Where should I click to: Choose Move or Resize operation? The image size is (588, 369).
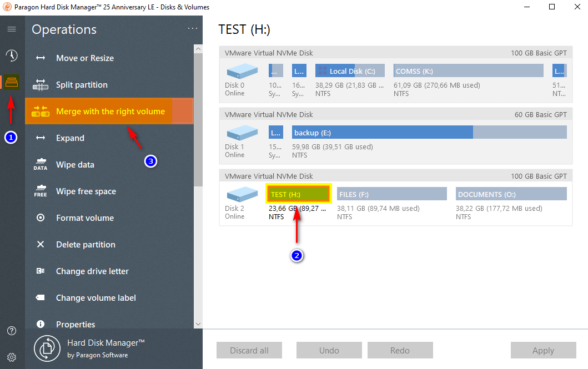coord(109,58)
